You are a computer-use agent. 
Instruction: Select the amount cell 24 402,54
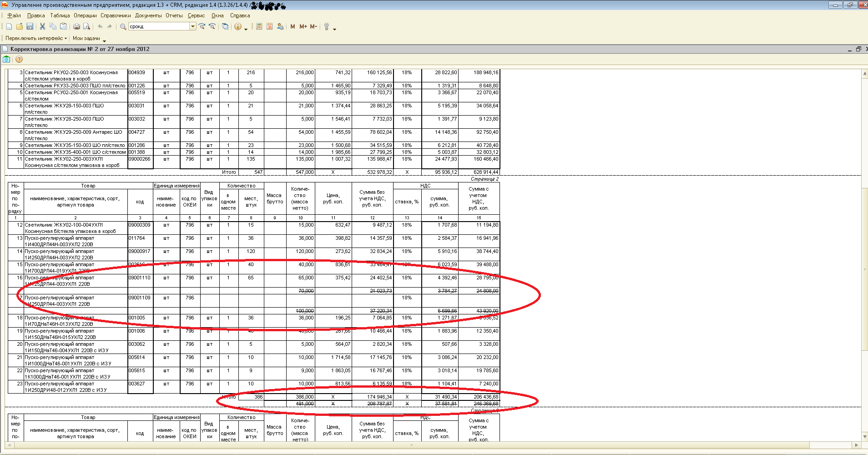(373, 281)
